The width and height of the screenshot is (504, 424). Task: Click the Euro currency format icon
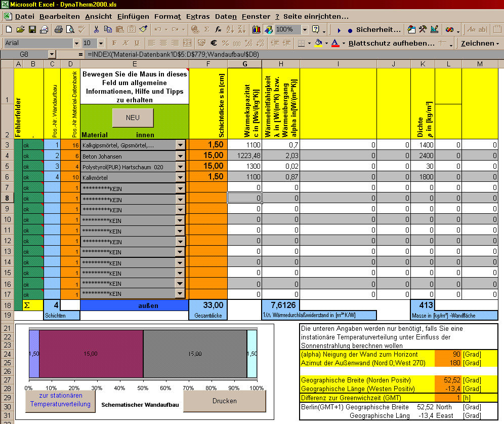(214, 43)
